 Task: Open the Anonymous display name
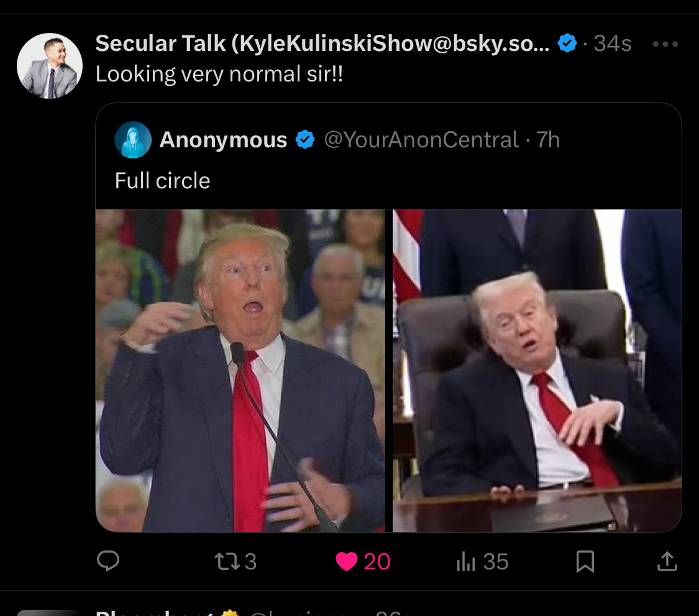tap(223, 140)
